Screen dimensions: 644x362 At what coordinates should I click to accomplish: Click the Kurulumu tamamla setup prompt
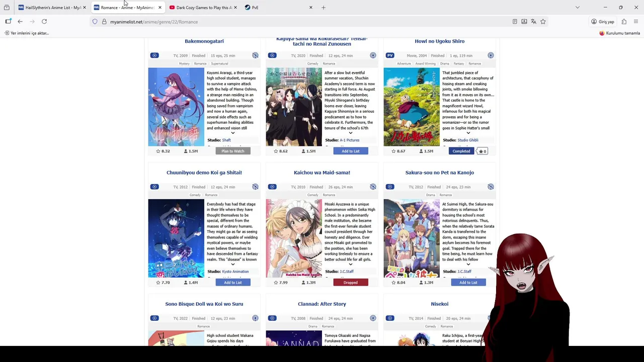(x=619, y=33)
